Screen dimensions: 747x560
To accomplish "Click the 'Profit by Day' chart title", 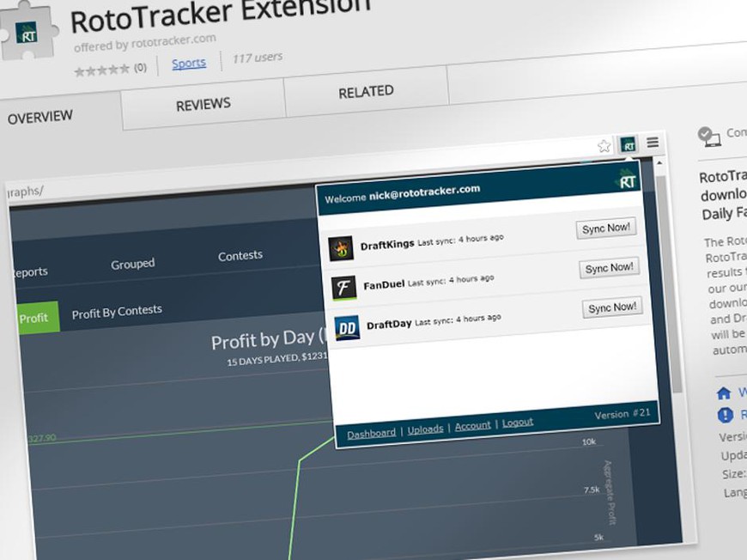I will click(269, 339).
